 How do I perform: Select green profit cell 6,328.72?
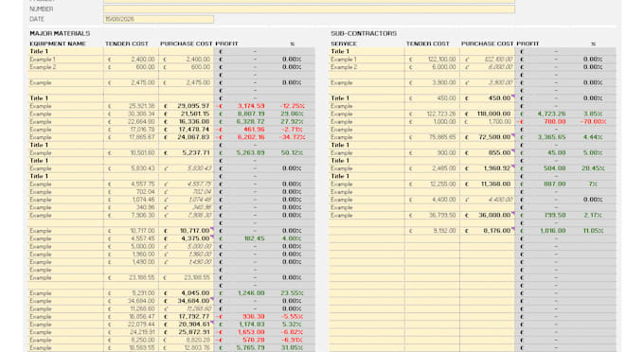tap(251, 121)
